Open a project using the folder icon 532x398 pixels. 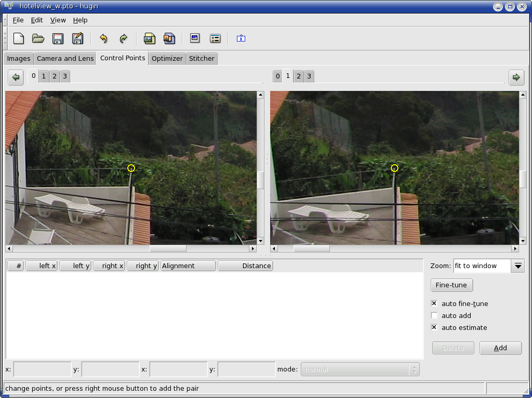pos(38,38)
